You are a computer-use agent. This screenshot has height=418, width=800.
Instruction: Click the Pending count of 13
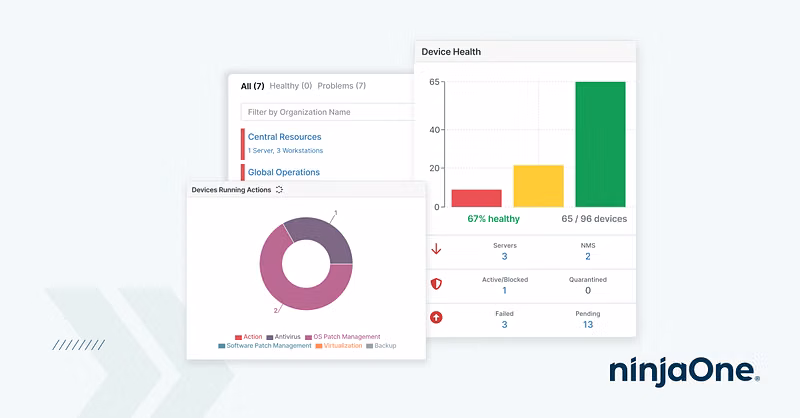[587, 324]
